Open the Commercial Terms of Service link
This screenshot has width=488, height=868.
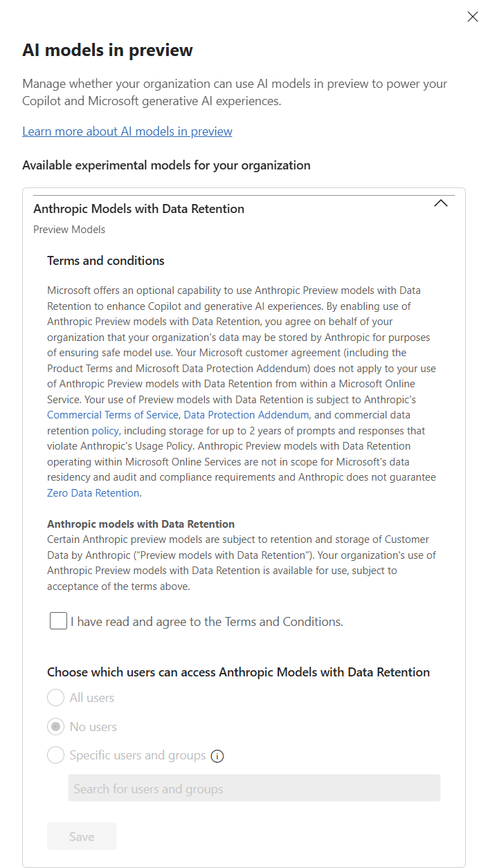coord(113,415)
